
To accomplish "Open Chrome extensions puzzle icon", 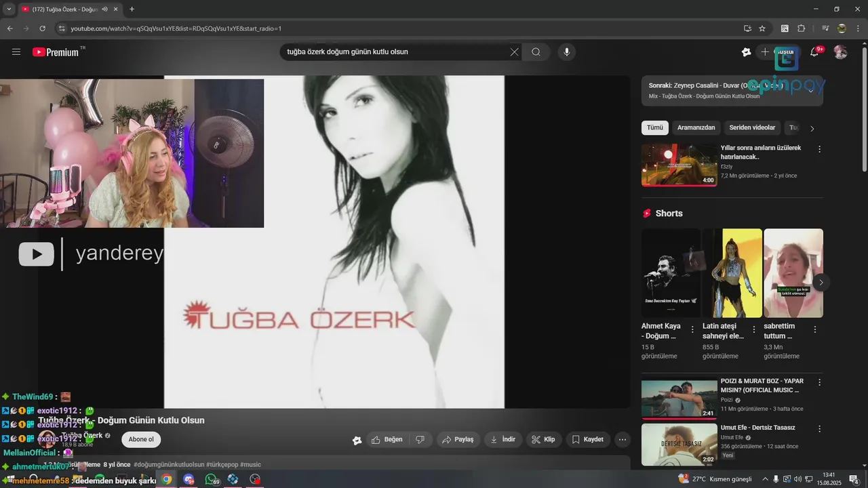I will [x=801, y=28].
